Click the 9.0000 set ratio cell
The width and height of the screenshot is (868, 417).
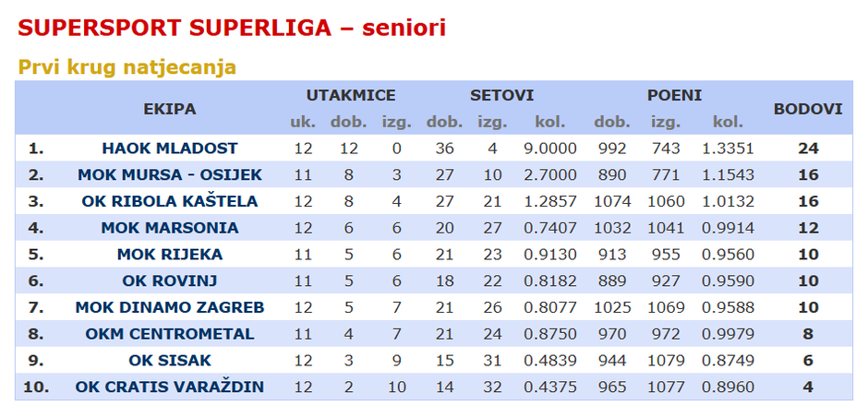[x=550, y=149]
